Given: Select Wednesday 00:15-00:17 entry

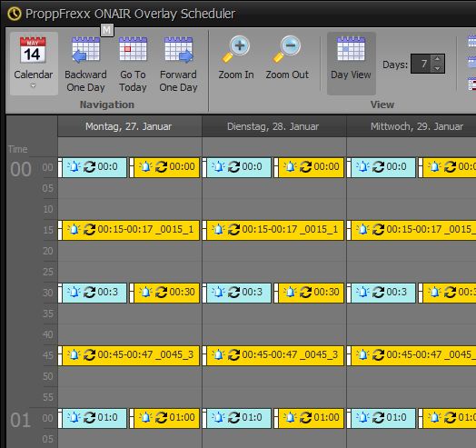Looking at the screenshot, I should click(x=412, y=230).
